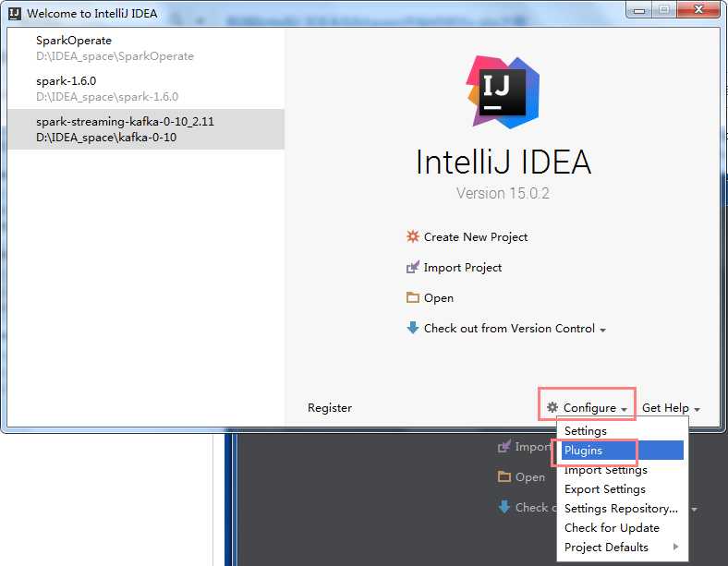Image resolution: width=728 pixels, height=566 pixels.
Task: Click the IJ title bar icon
Action: click(x=15, y=14)
